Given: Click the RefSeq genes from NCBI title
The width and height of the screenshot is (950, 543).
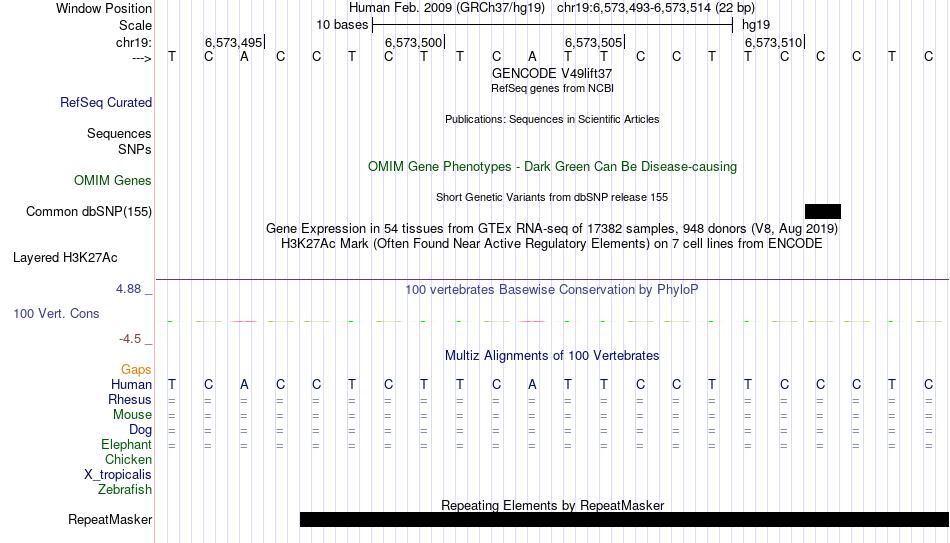Looking at the screenshot, I should 552,88.
